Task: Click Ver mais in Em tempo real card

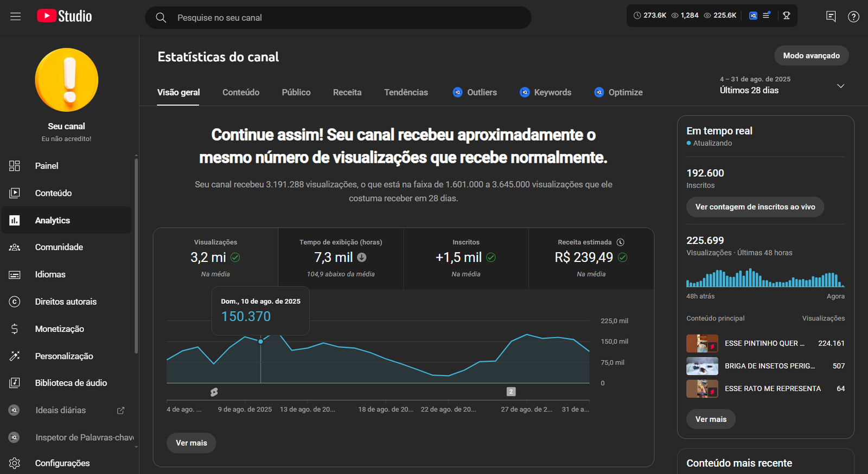Action: [711, 419]
